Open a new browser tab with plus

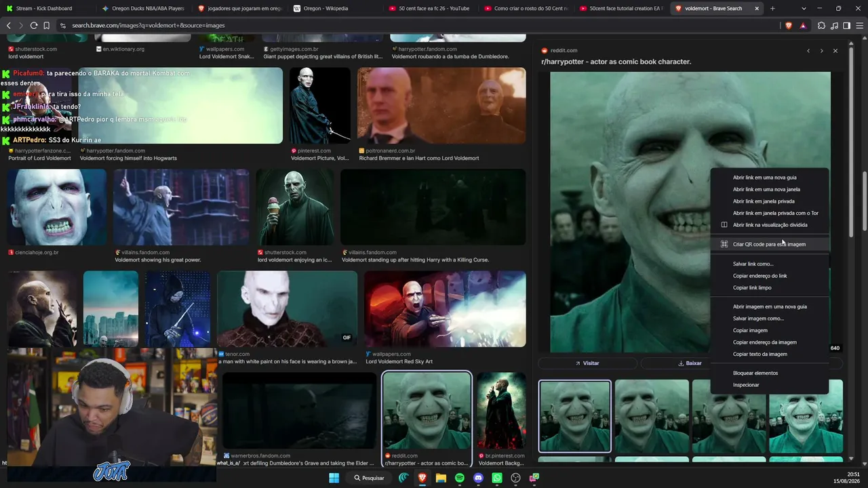pyautogui.click(x=772, y=8)
